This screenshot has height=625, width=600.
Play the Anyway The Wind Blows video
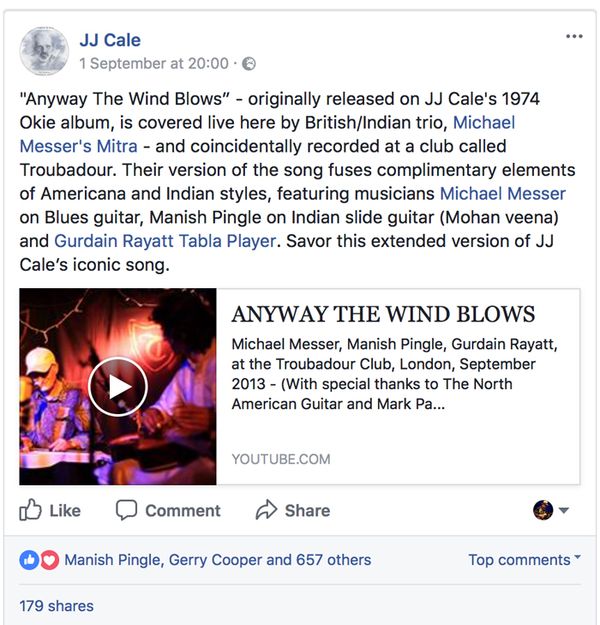[118, 387]
